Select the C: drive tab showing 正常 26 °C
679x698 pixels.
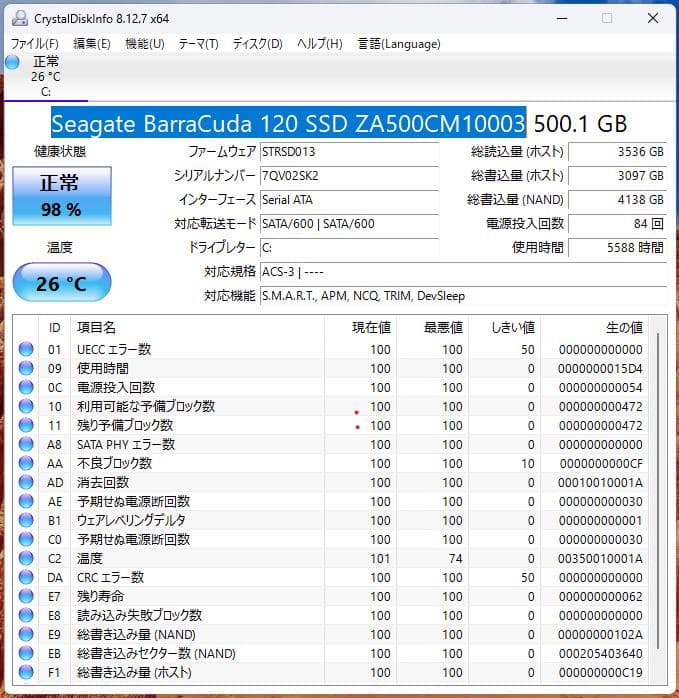click(45, 77)
